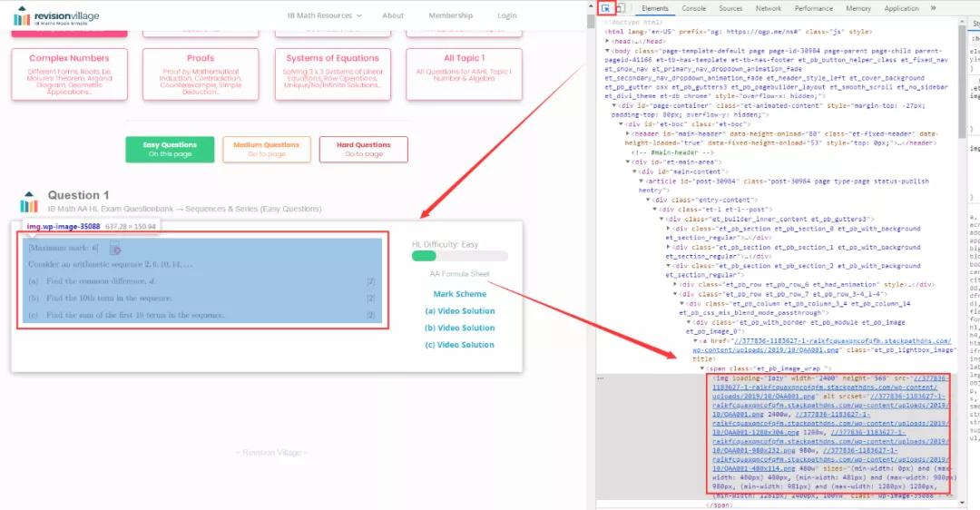Open the more tabs chevron in DevTools
The width and height of the screenshot is (980, 510).
[x=933, y=8]
